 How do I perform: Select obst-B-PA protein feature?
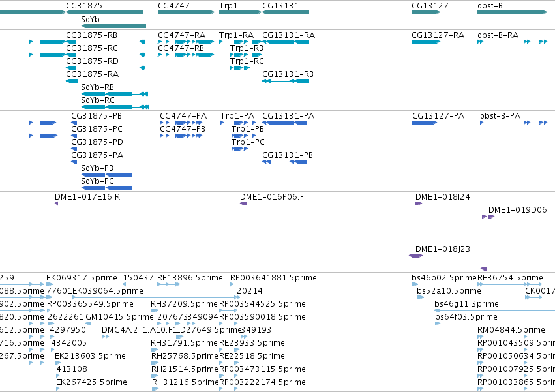(x=514, y=123)
